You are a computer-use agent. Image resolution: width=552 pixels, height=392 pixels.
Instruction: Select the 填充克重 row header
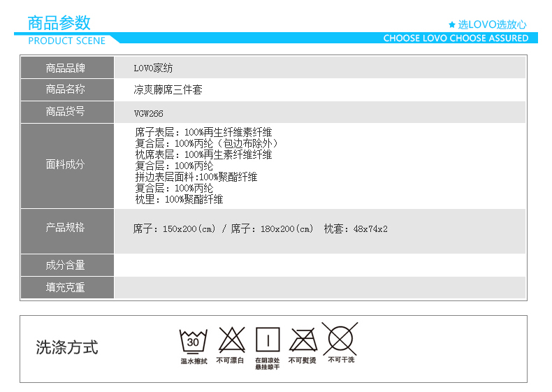coord(66,287)
